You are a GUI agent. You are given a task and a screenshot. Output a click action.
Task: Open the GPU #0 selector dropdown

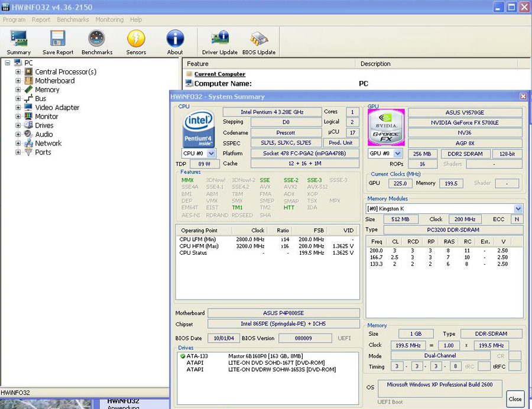[398, 153]
